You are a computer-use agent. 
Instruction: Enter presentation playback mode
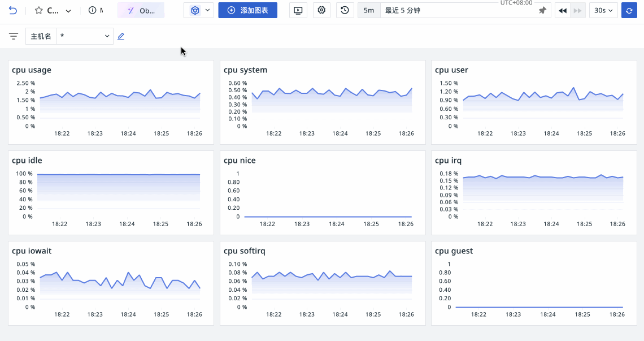click(298, 10)
